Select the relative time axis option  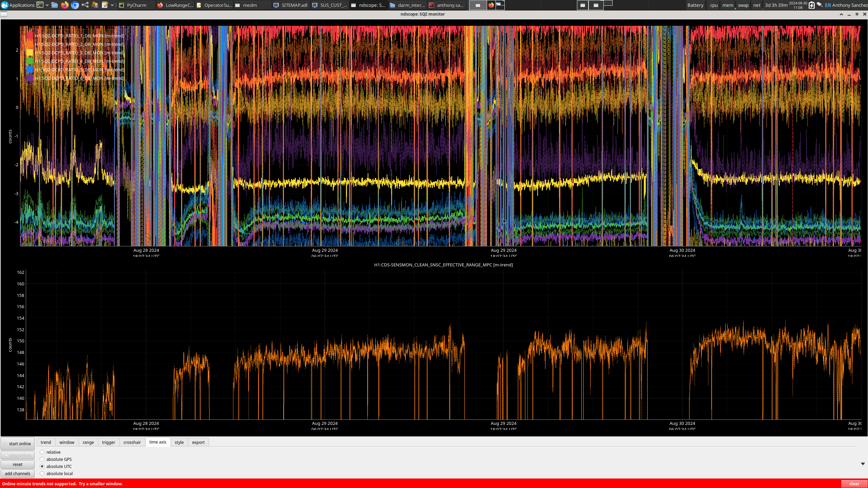pyautogui.click(x=50, y=452)
